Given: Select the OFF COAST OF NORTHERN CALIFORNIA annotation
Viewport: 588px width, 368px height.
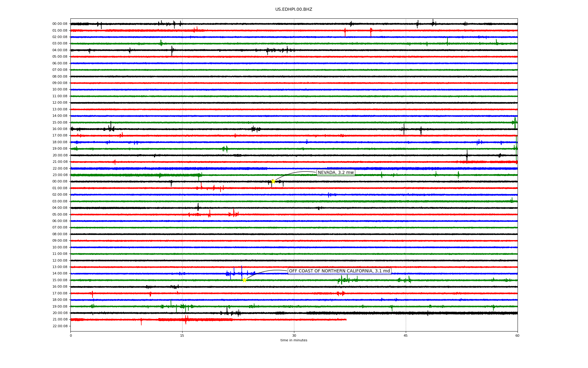Looking at the screenshot, I should [x=340, y=271].
